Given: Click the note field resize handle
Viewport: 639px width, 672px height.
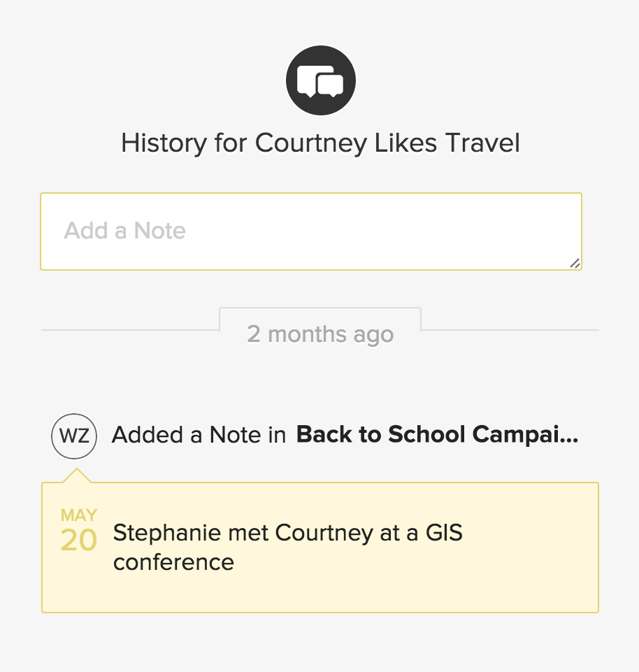Looking at the screenshot, I should [x=575, y=263].
